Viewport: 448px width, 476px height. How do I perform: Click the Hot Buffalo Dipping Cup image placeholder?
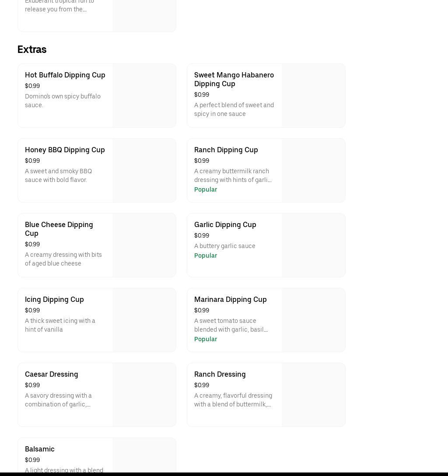click(144, 96)
